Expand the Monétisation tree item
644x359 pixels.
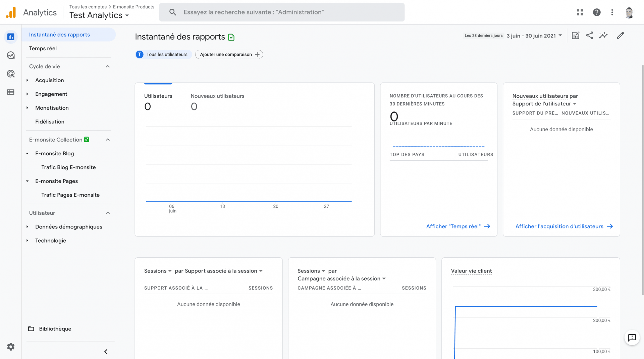[28, 108]
